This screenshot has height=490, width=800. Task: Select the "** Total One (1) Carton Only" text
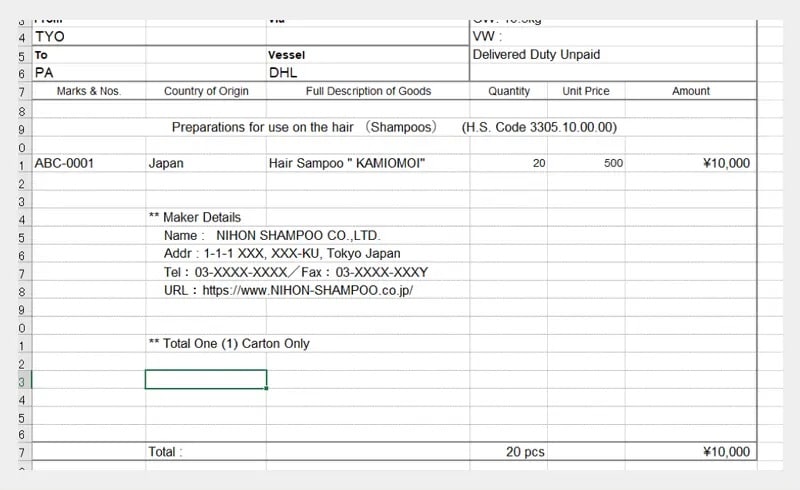coord(229,343)
